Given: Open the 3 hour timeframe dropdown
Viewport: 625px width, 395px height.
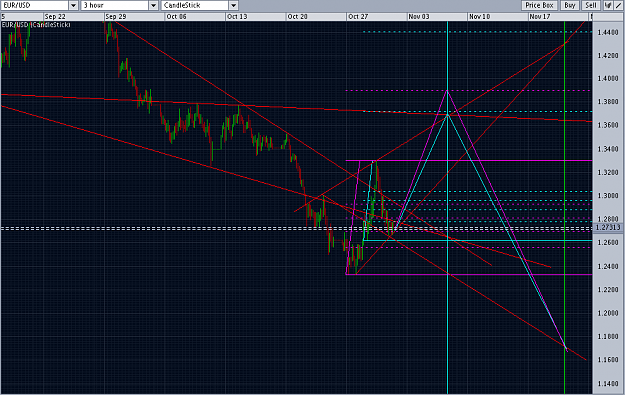Looking at the screenshot, I should pyautogui.click(x=119, y=5).
